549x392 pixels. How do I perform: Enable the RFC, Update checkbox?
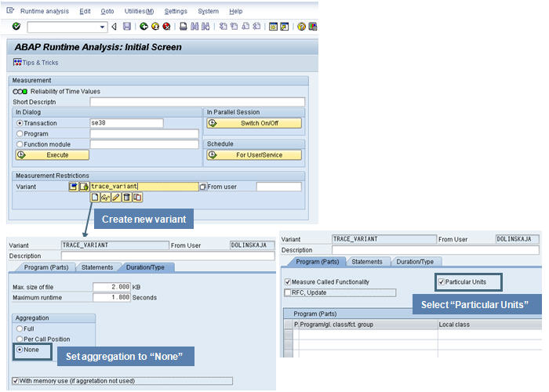(288, 292)
